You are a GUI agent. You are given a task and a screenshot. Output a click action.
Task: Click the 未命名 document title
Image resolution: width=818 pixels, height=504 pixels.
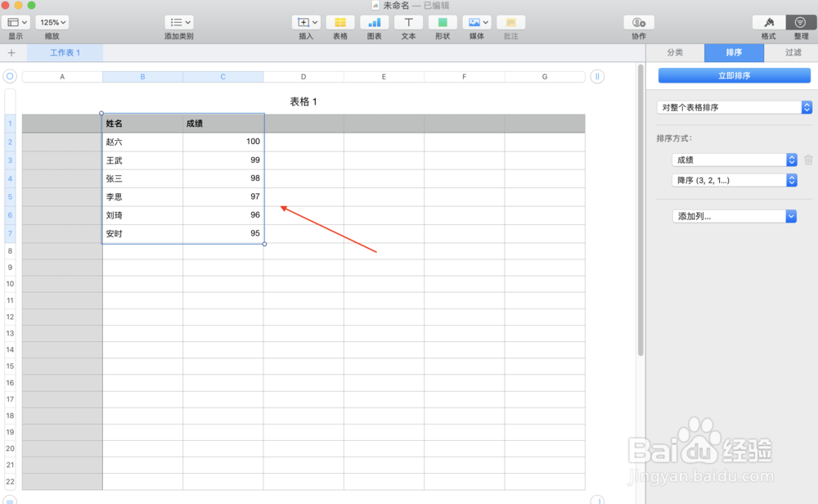coord(396,5)
